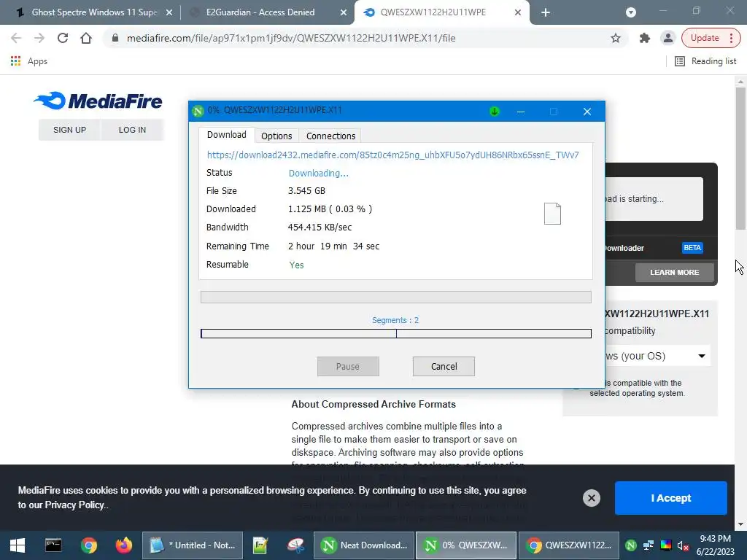Viewport: 747px width, 560px height.
Task: Open the snipping tool taskbar icon
Action: tap(295, 545)
